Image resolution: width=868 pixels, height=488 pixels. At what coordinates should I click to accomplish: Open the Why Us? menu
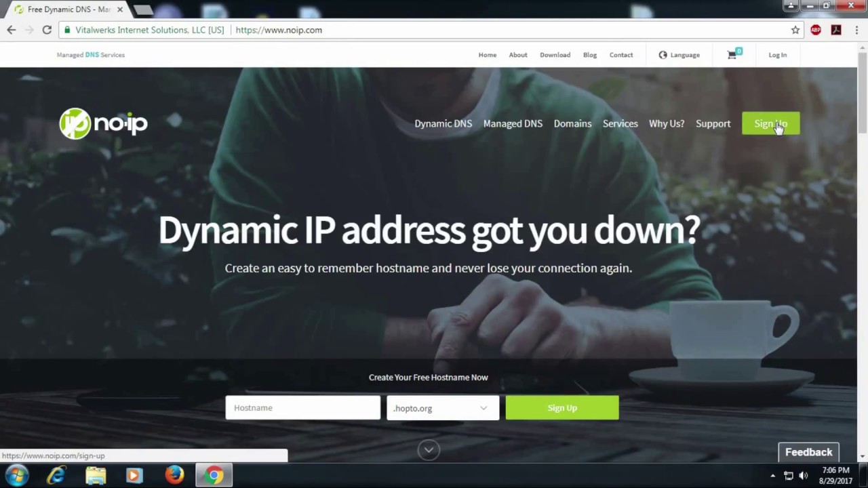(667, 123)
